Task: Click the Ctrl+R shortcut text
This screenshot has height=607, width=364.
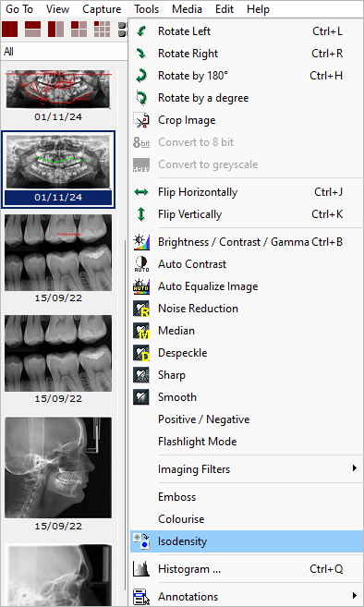Action: coord(327,54)
